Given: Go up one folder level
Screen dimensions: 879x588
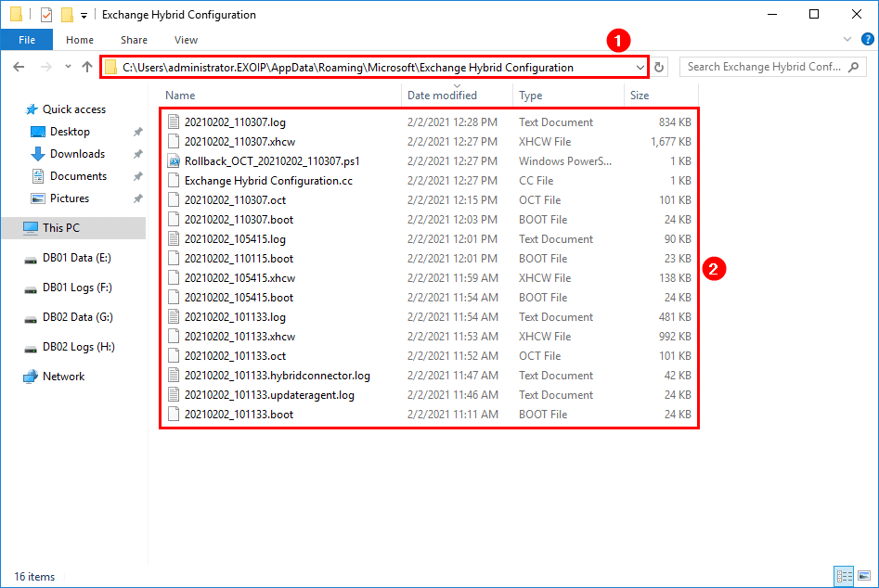Looking at the screenshot, I should point(87,67).
